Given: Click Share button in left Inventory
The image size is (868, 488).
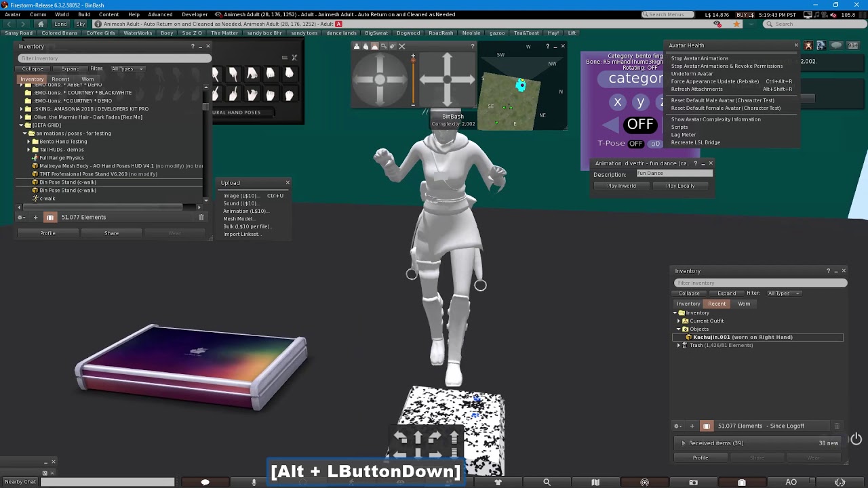Looking at the screenshot, I should [111, 233].
